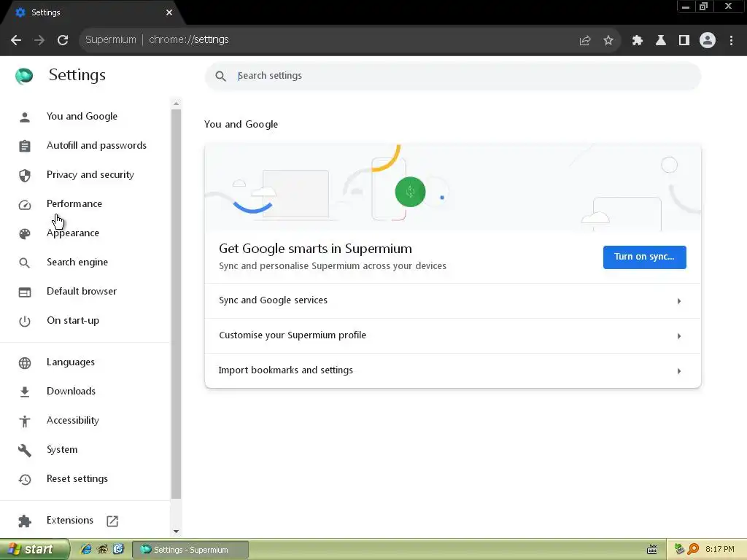Open the Extensions external link icon
The image size is (747, 560).
[x=112, y=521]
